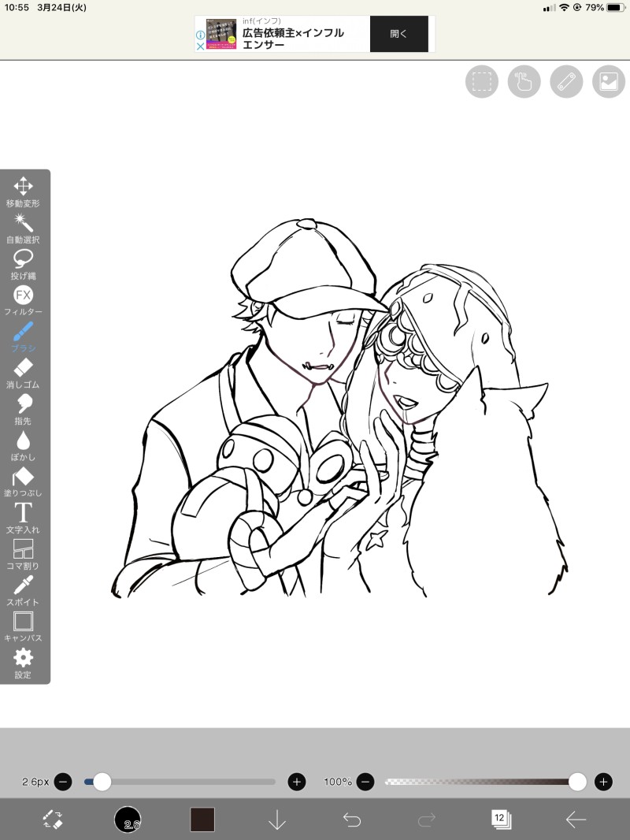The height and width of the screenshot is (840, 630).
Task: Adjust the brush thickness slider
Action: coord(180,782)
